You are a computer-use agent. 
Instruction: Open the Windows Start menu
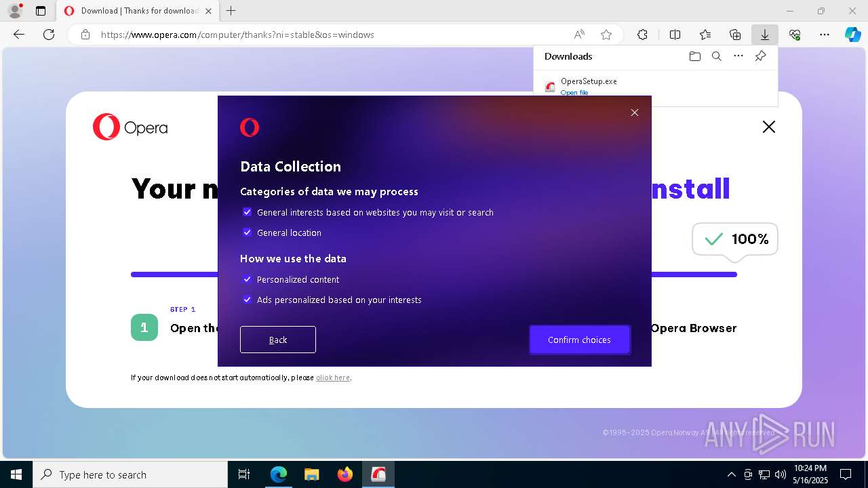(16, 474)
